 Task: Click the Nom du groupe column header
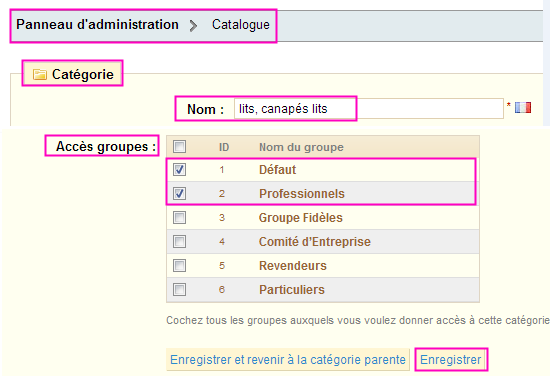[x=301, y=147]
